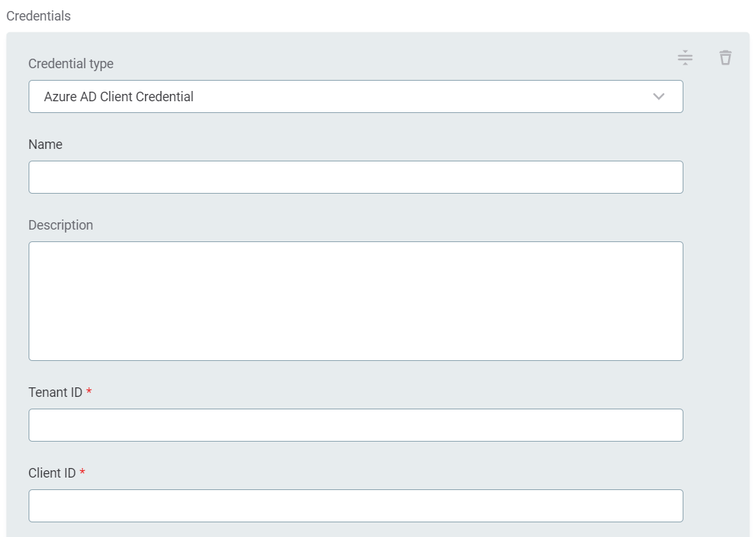Click the red asterisk beside Tenant ID

coord(89,392)
